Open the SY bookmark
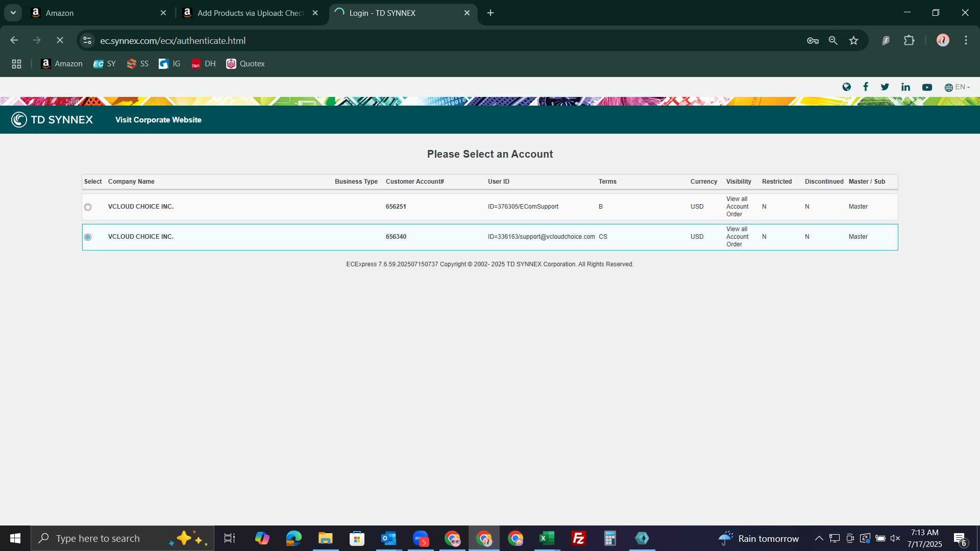The width and height of the screenshot is (980, 551). (x=105, y=64)
